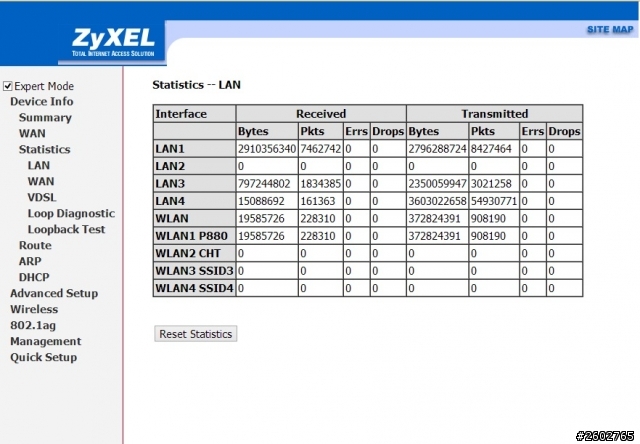Open LAN statistics page in sidebar
This screenshot has width=640, height=444.
tap(38, 165)
